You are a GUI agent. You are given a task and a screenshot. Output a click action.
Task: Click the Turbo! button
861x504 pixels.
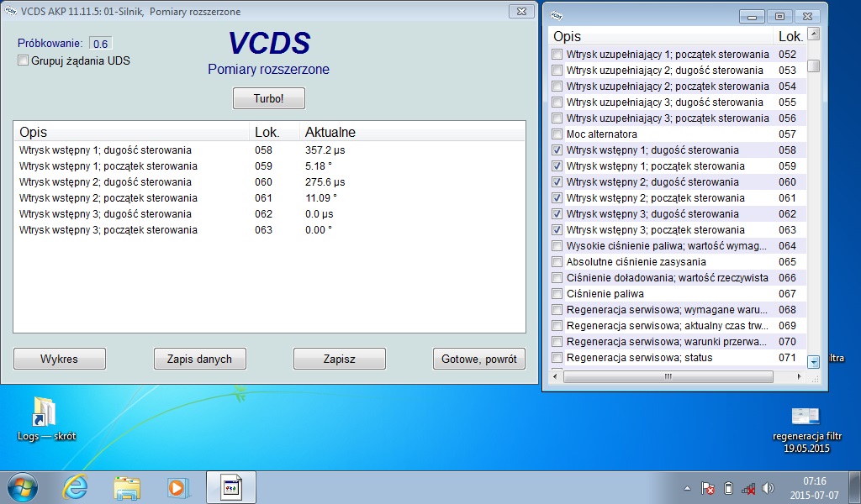pyautogui.click(x=268, y=99)
